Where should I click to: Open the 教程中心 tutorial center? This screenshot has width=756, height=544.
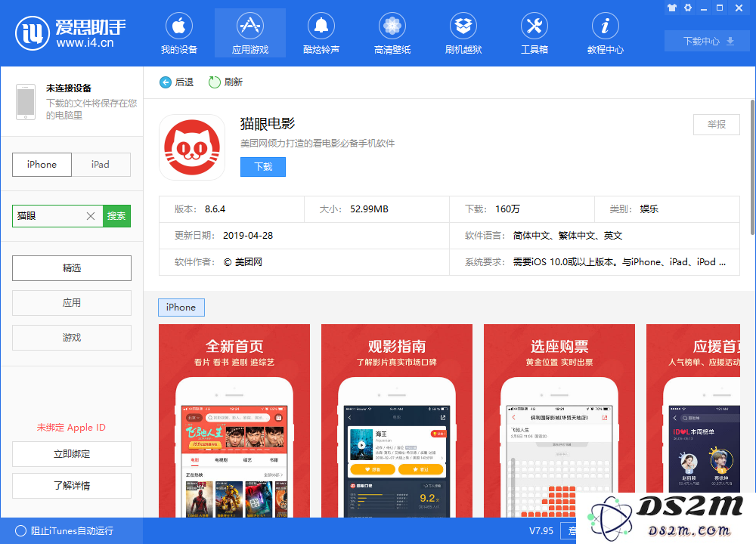pos(605,33)
